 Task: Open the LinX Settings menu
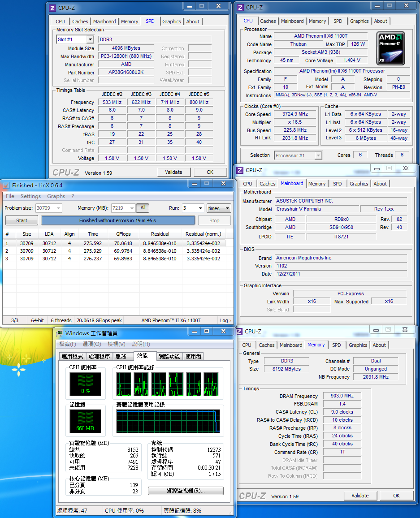(31, 196)
